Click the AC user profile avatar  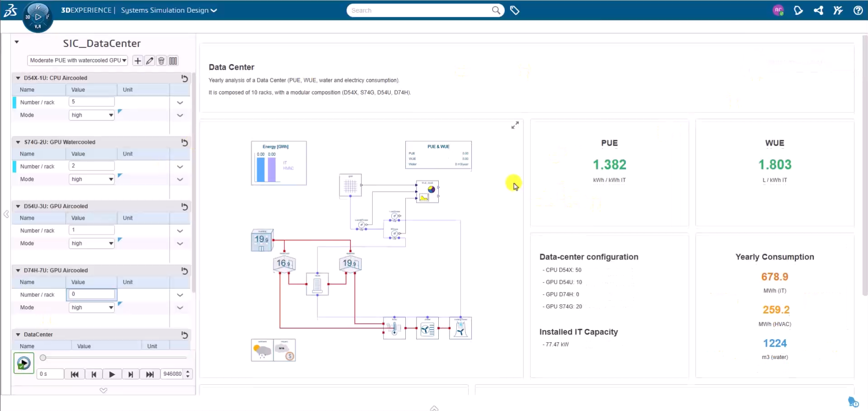(778, 10)
